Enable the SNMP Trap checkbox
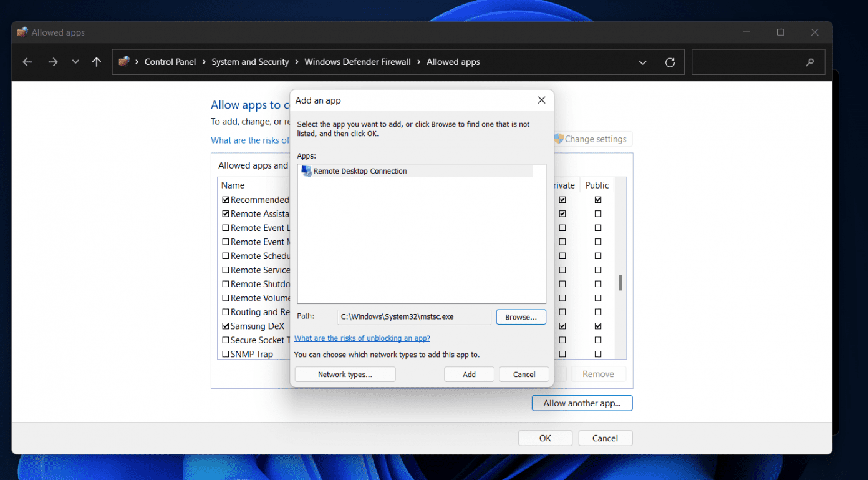 (225, 354)
